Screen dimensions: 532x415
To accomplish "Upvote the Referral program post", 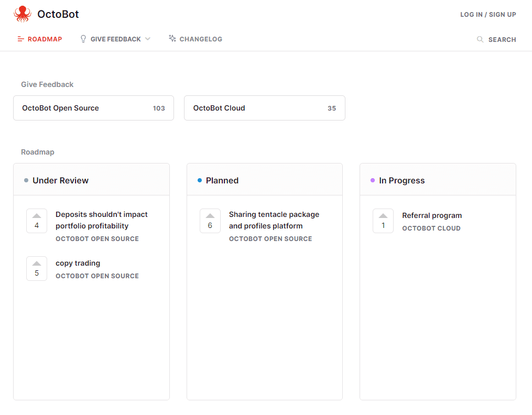I will coord(383,221).
